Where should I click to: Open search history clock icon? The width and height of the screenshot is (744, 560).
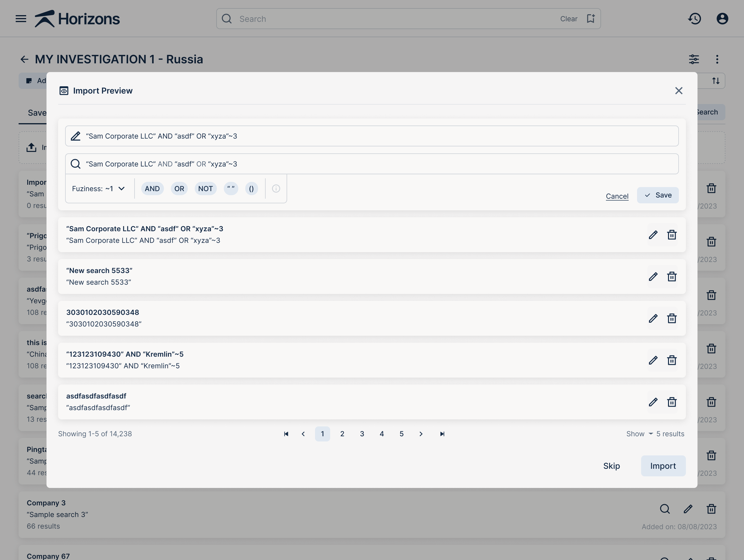(x=694, y=19)
